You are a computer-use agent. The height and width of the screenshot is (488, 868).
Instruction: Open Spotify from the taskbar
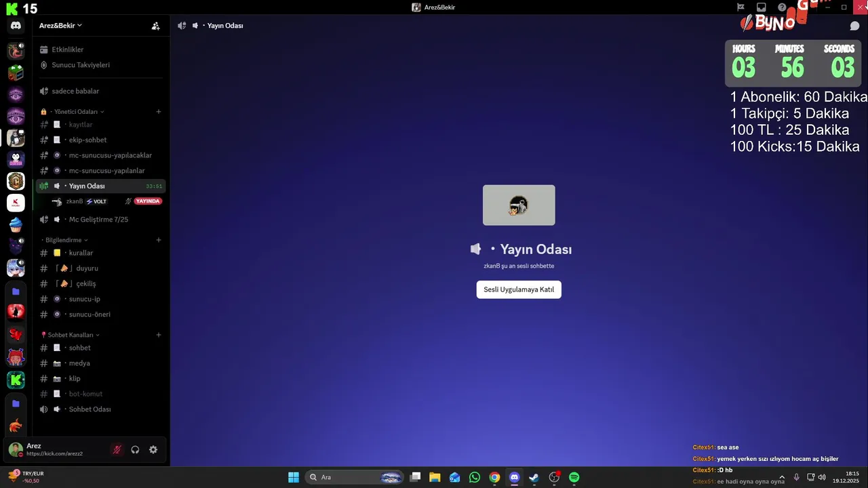click(574, 477)
